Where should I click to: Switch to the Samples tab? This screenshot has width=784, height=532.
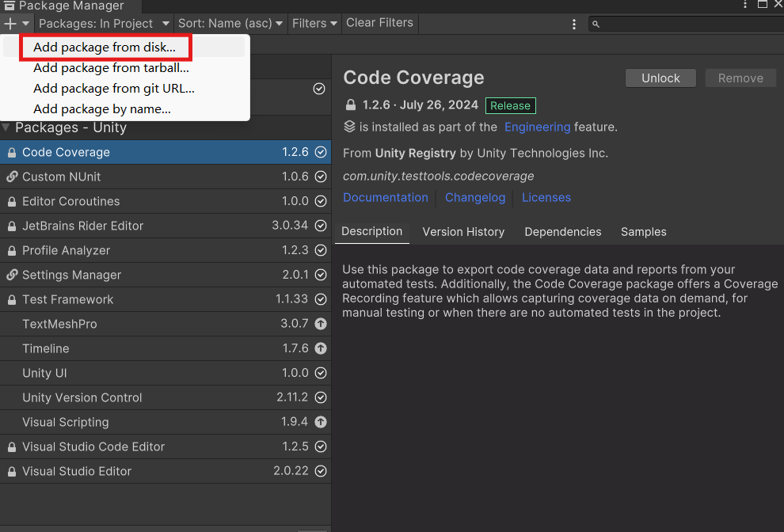click(644, 232)
